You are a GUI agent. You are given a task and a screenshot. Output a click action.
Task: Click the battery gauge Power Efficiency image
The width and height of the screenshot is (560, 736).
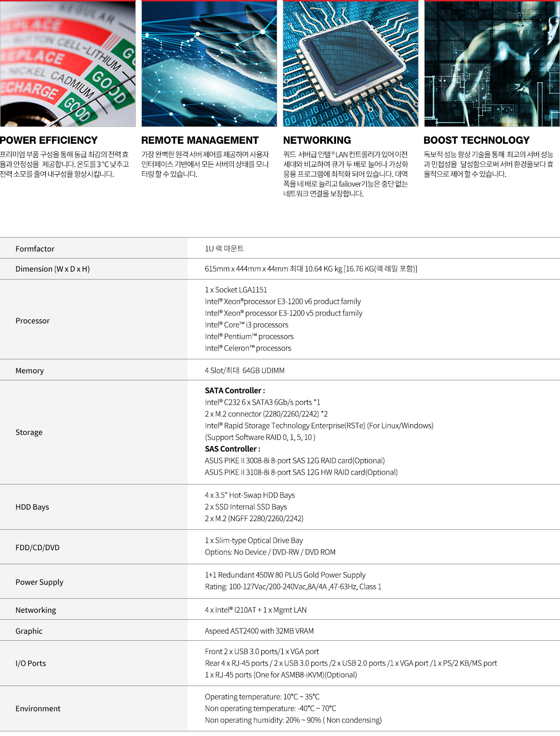[68, 63]
